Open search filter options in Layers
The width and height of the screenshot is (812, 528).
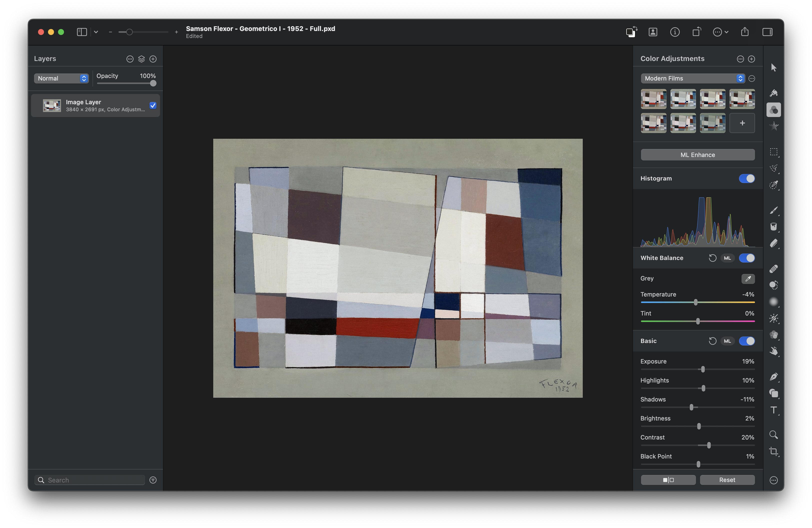click(x=153, y=480)
